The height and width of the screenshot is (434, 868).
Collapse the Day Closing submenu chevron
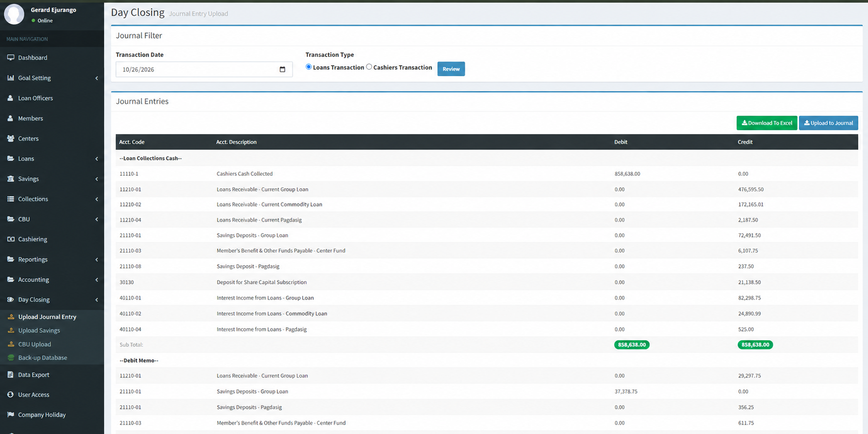click(x=96, y=300)
